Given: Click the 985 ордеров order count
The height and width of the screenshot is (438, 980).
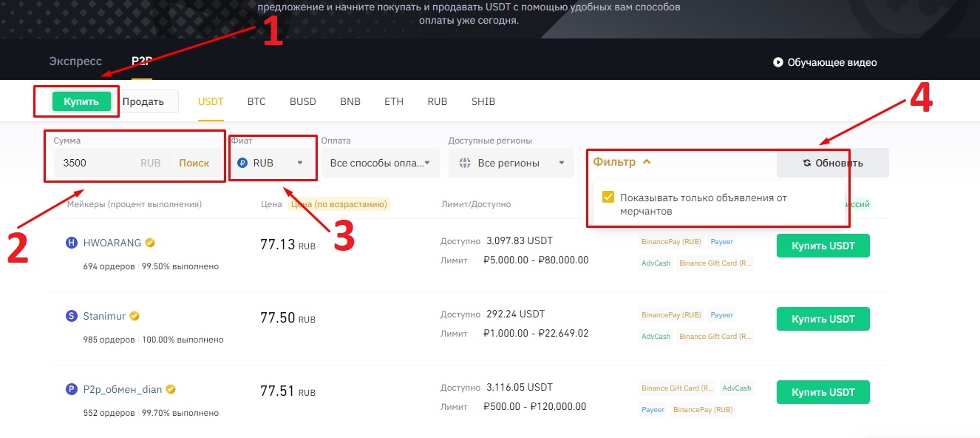Looking at the screenshot, I should (109, 340).
